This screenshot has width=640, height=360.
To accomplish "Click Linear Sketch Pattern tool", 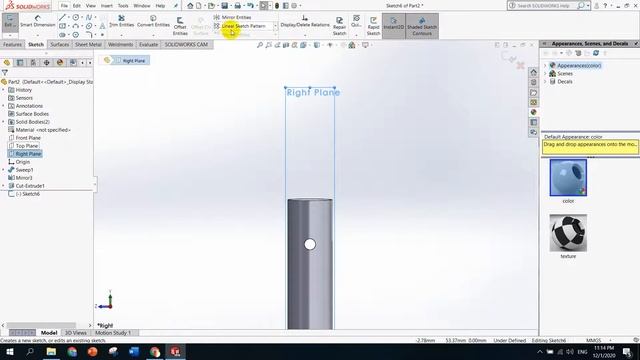I will pyautogui.click(x=240, y=26).
